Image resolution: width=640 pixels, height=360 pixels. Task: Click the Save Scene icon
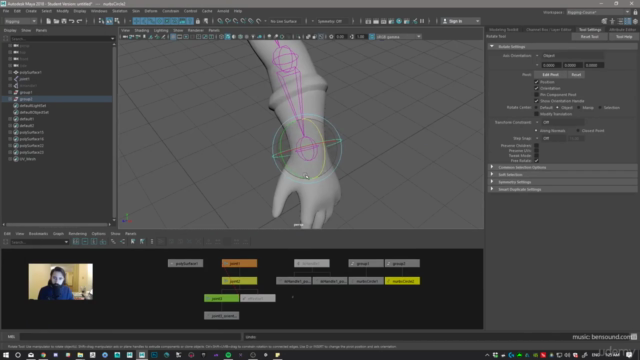click(64, 21)
